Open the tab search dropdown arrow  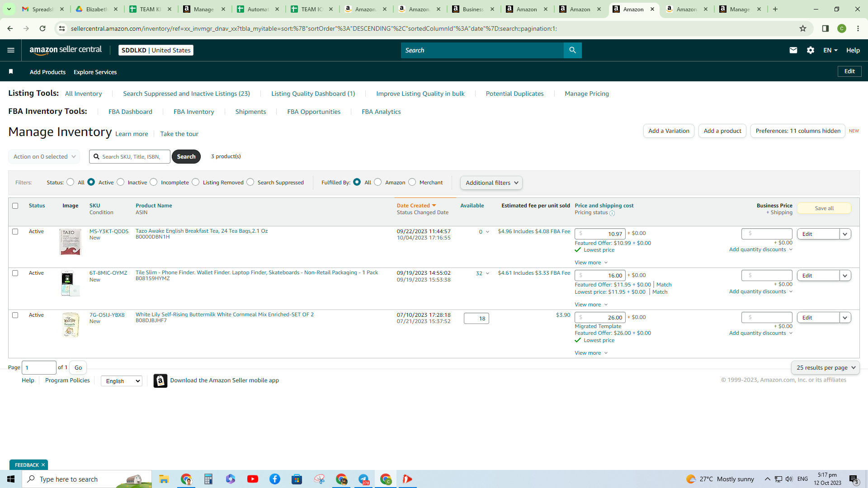tap(9, 9)
